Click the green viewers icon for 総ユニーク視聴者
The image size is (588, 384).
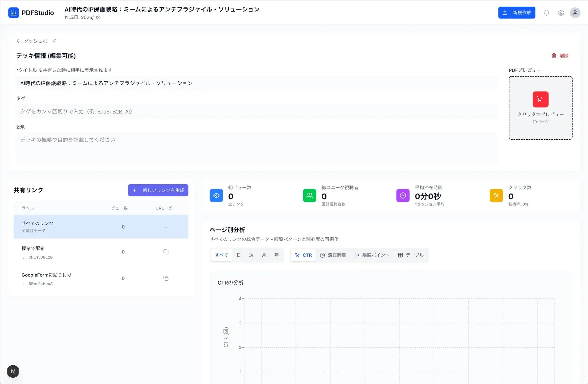tap(309, 195)
